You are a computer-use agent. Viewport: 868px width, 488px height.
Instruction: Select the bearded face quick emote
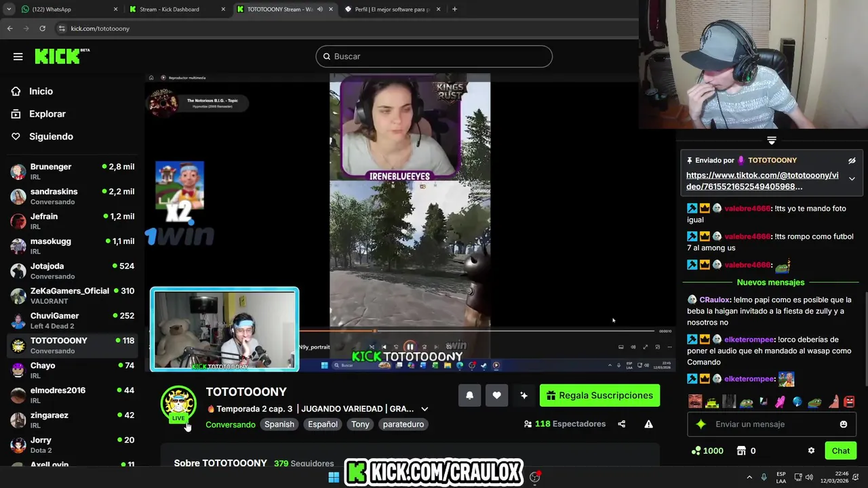[x=695, y=401]
